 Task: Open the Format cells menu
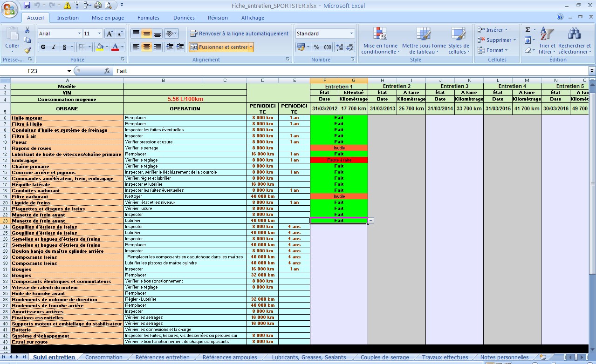click(493, 50)
